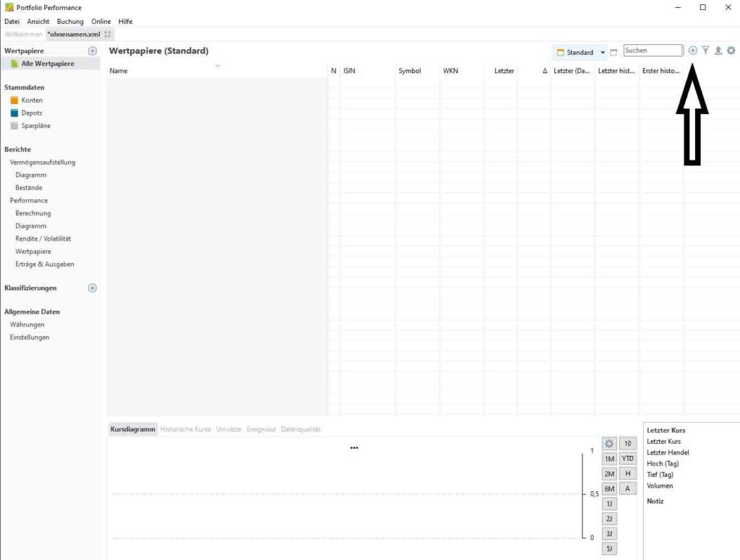The width and height of the screenshot is (740, 560).
Task: Switch to the Umsätze tab
Action: pos(229,429)
